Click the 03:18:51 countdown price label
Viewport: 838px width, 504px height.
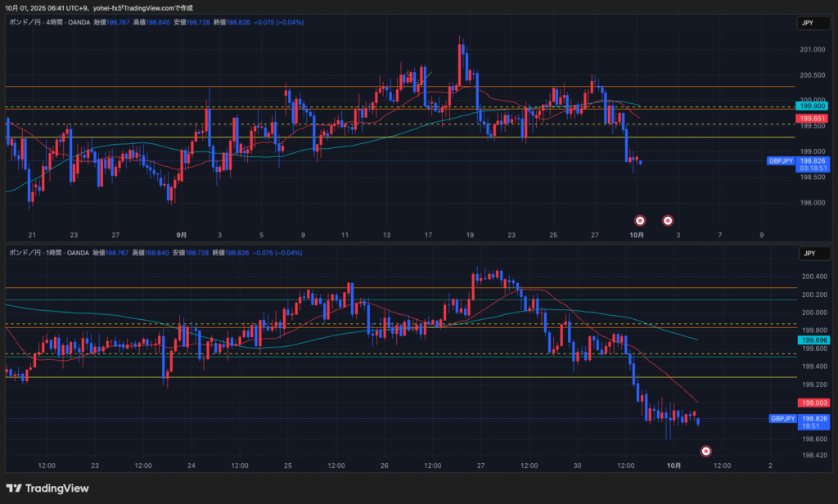[x=813, y=168]
